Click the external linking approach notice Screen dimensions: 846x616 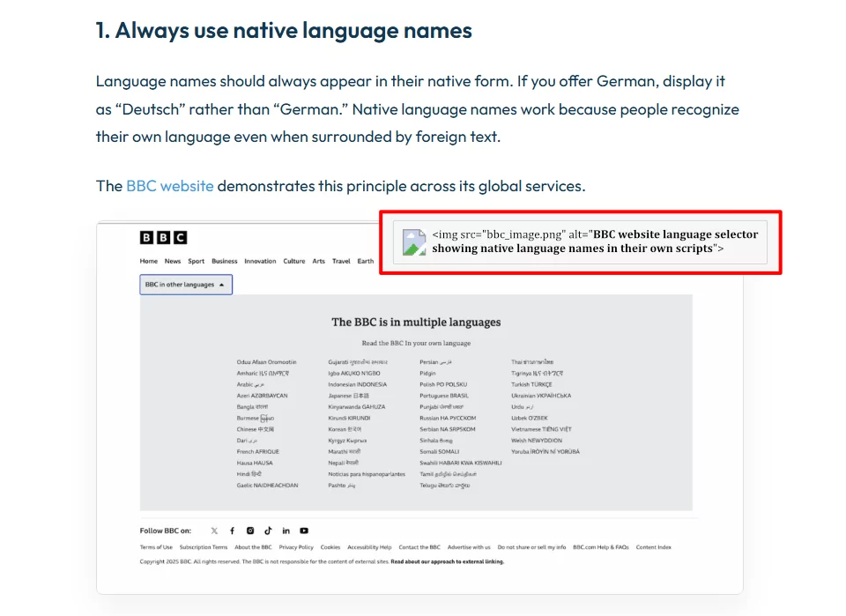click(447, 560)
